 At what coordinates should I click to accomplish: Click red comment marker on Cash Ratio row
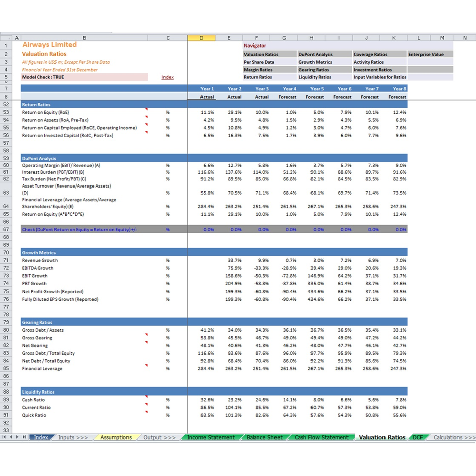click(146, 397)
